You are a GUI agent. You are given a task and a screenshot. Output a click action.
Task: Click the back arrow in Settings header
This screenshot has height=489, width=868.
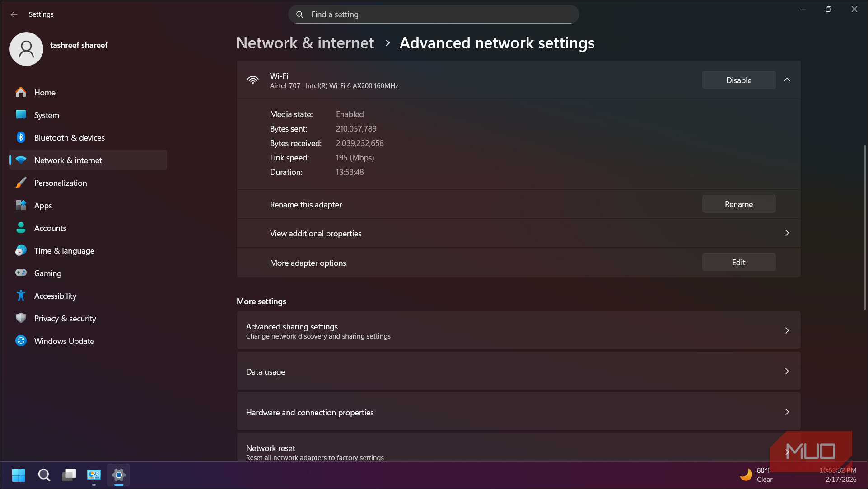tap(14, 14)
